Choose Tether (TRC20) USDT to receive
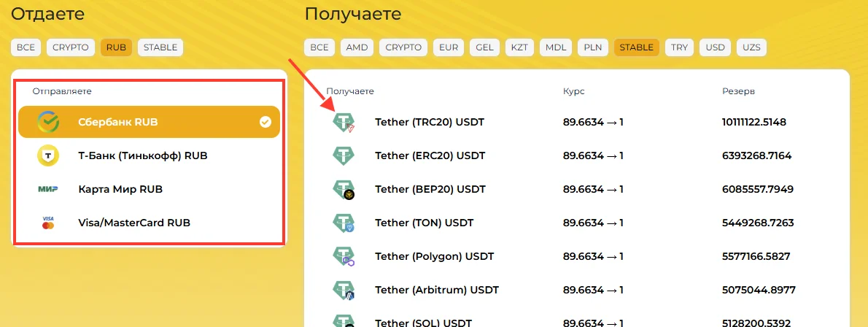868x327 pixels. [x=430, y=122]
